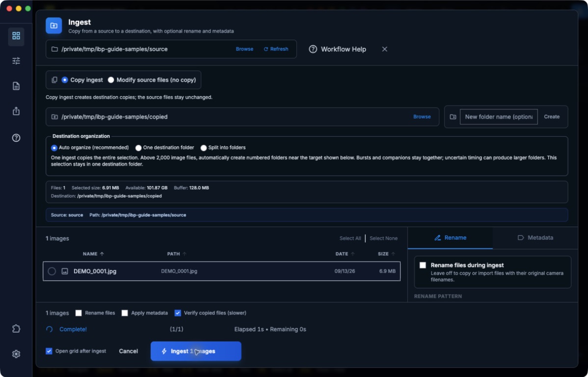This screenshot has width=588, height=377.
Task: Close the Ingest panel with the X
Action: pyautogui.click(x=384, y=49)
